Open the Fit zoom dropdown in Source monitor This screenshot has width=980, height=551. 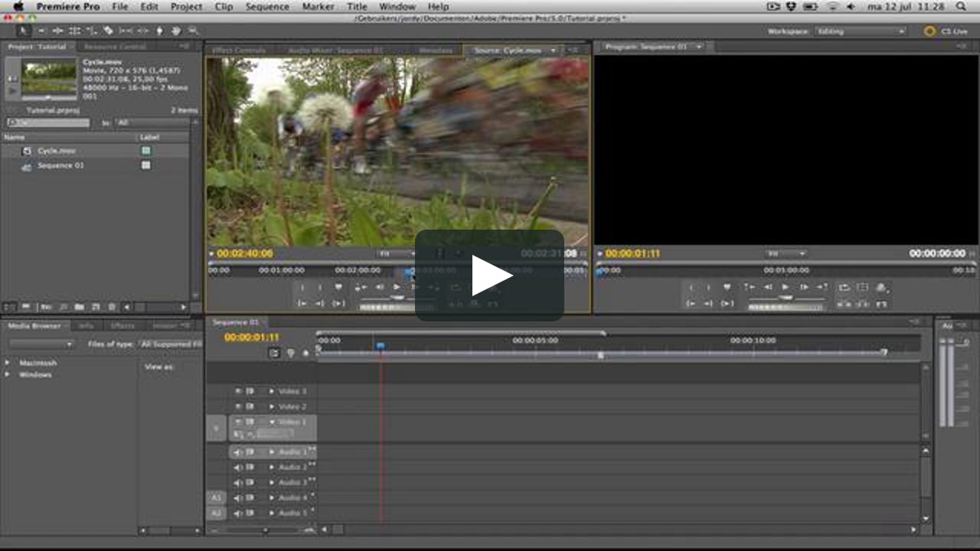[x=396, y=253]
